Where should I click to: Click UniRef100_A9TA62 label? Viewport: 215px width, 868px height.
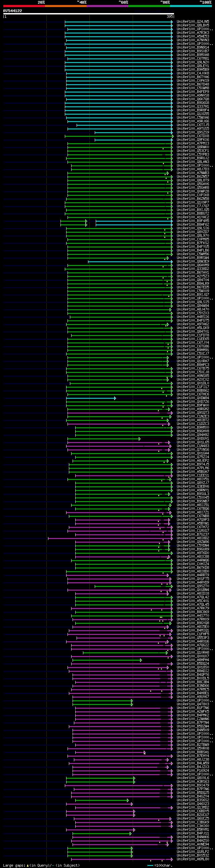(x=193, y=324)
